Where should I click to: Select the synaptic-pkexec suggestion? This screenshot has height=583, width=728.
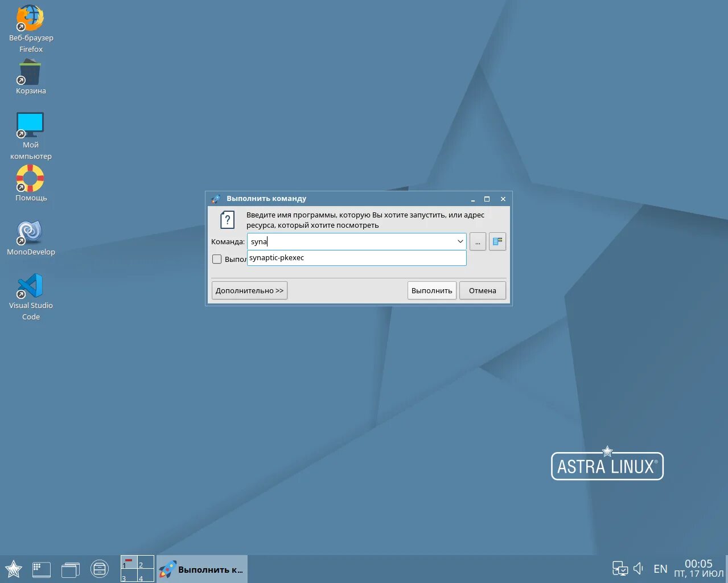tap(357, 258)
